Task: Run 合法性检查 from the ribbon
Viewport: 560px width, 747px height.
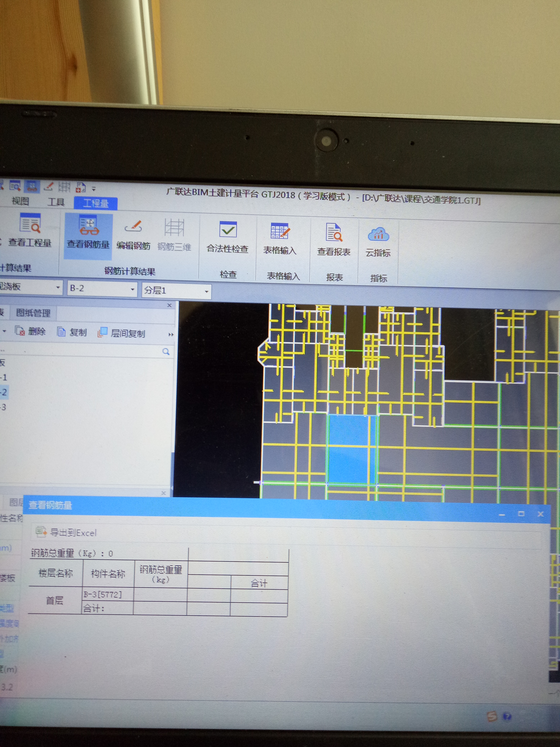Action: [x=228, y=237]
